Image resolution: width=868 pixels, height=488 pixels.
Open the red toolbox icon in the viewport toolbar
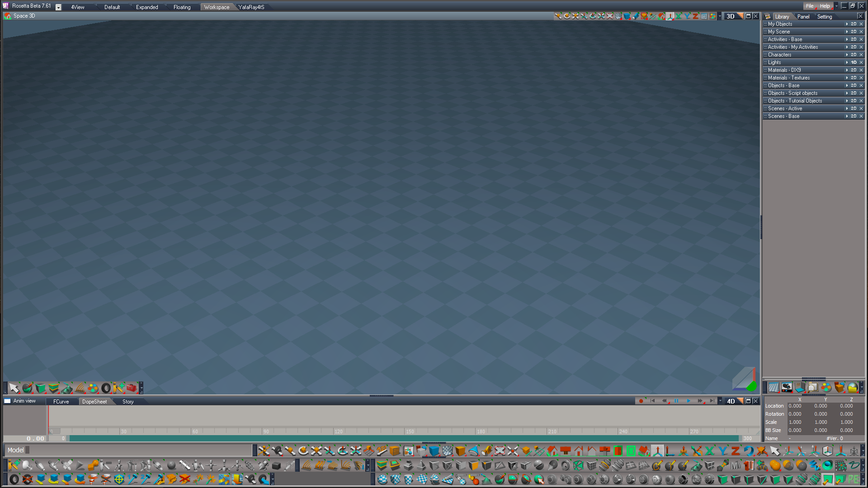pos(132,388)
